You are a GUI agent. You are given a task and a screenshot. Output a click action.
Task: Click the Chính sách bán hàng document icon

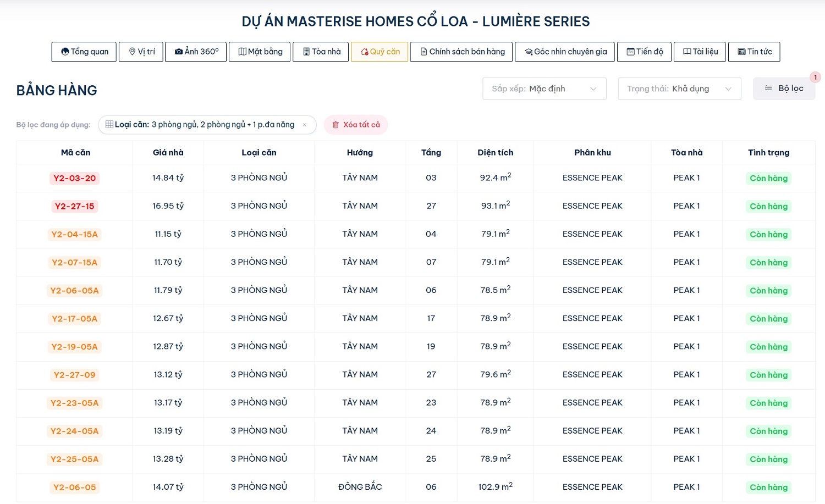pos(424,52)
